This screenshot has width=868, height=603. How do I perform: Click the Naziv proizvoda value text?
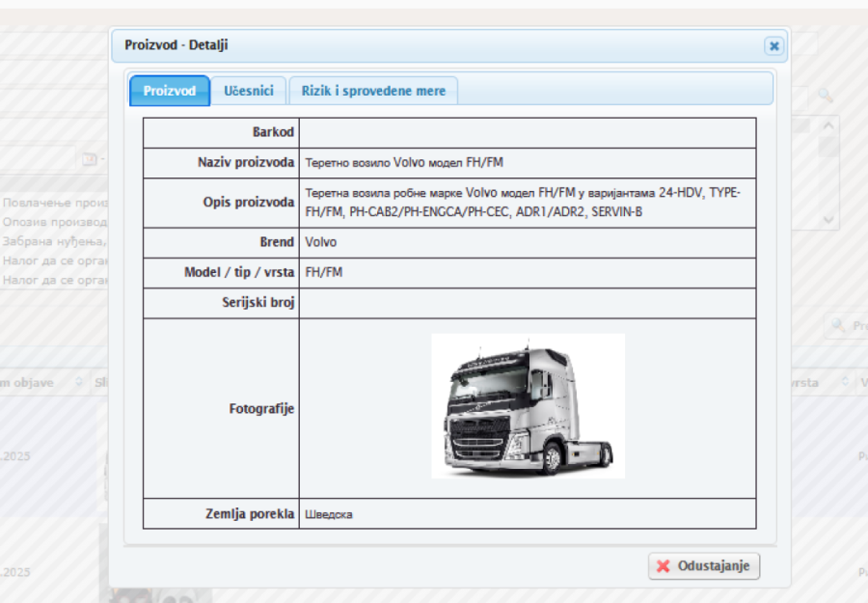[x=403, y=163]
